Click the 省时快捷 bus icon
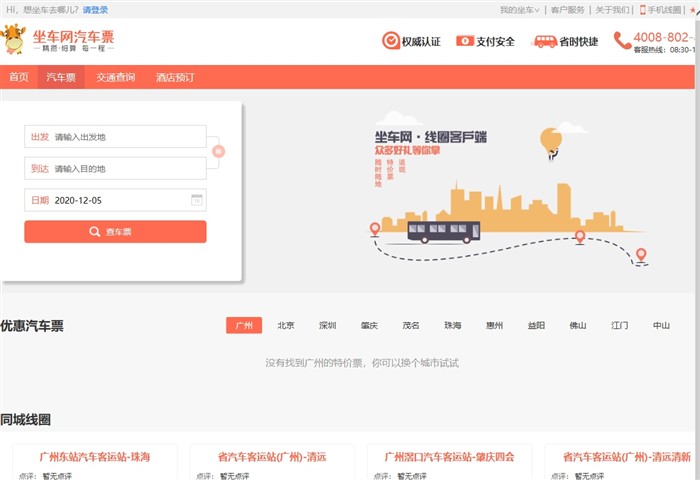Screen dimensions: 700x480 (x=545, y=41)
